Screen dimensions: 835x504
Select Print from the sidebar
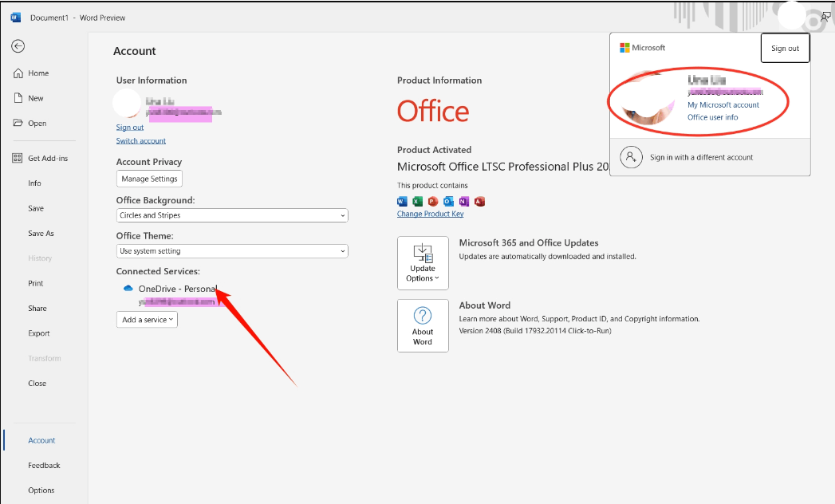pos(35,283)
